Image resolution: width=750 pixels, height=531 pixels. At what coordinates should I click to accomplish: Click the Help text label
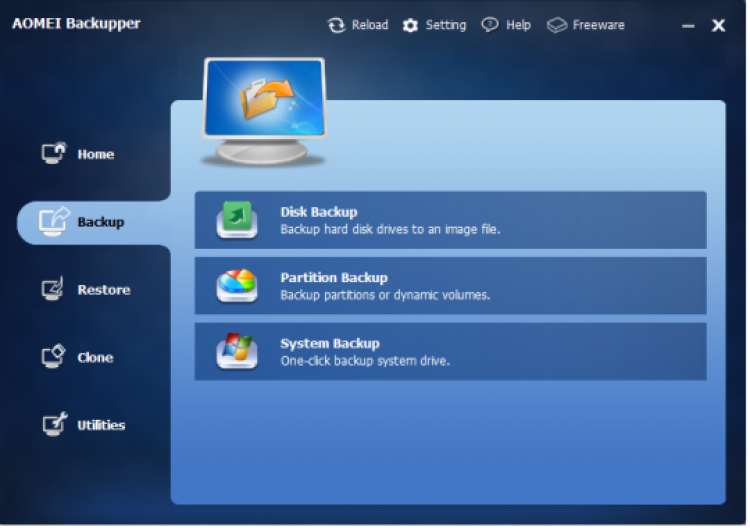[520, 25]
